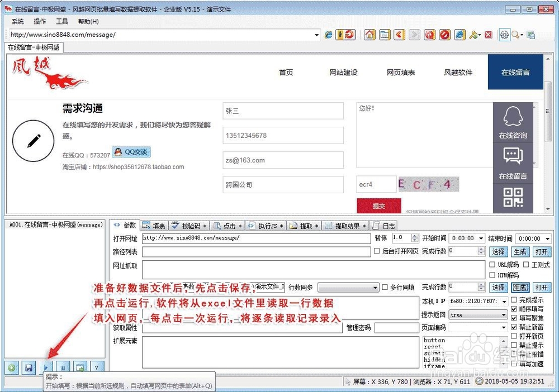Toggle URL解码 checkbox
This screenshot has width=559, height=392.
pyautogui.click(x=492, y=265)
